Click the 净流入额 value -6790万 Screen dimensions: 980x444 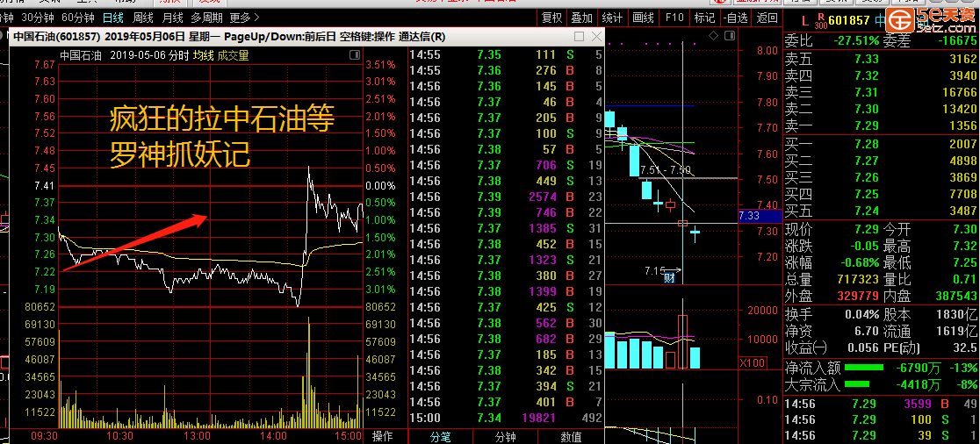point(920,367)
